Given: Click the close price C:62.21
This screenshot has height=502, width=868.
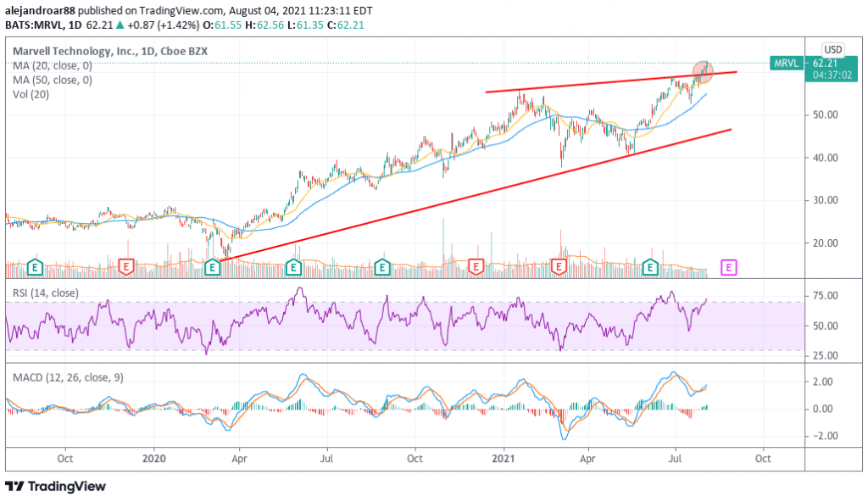Looking at the screenshot, I should click(x=345, y=25).
